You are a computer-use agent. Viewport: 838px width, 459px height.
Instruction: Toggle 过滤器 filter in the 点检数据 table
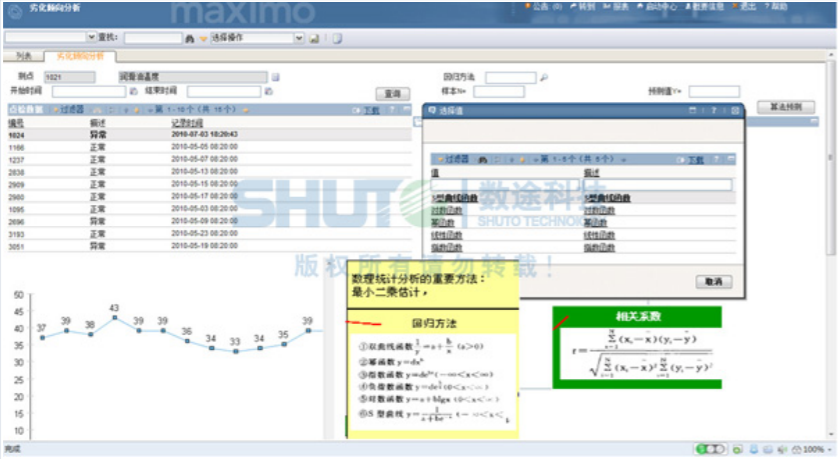click(68, 110)
